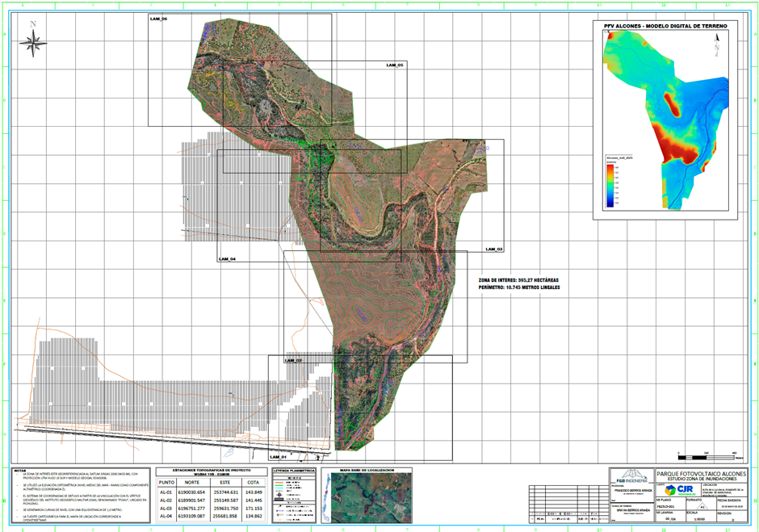Image resolution: width=759 pixels, height=532 pixels.
Task: Click east coordinate 255149.587
Action: [225, 501]
